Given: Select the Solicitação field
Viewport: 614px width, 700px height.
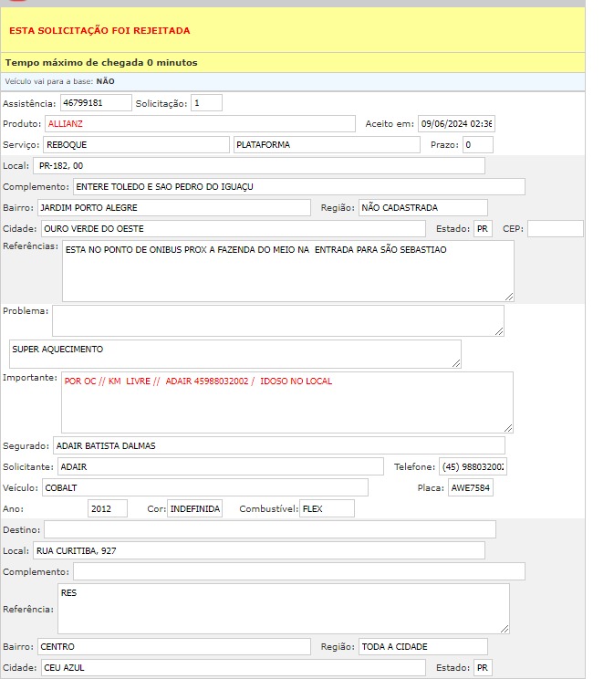Looking at the screenshot, I should [x=205, y=103].
